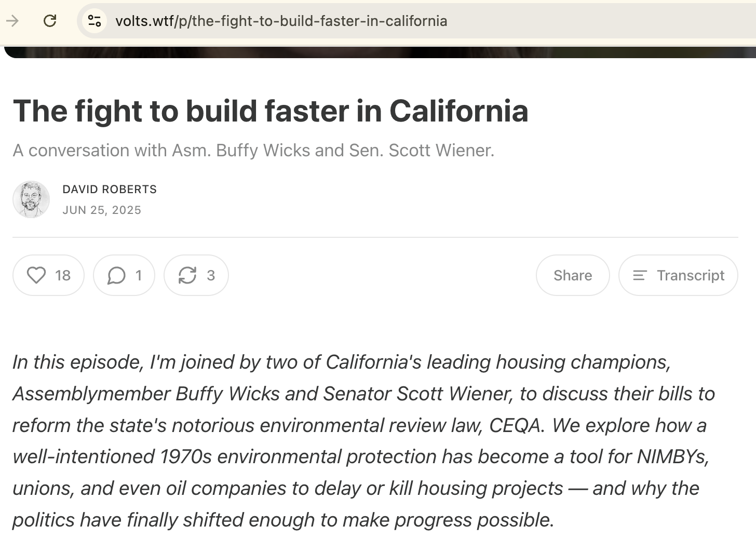The image size is (756, 539).
Task: Restack the post using the circular arrows icon
Action: tap(187, 275)
